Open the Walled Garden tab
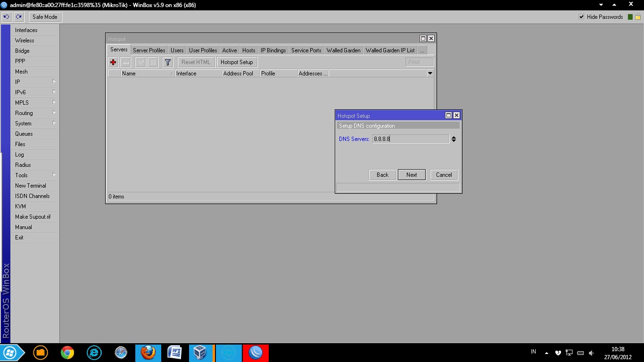The width and height of the screenshot is (644, 362). point(344,50)
